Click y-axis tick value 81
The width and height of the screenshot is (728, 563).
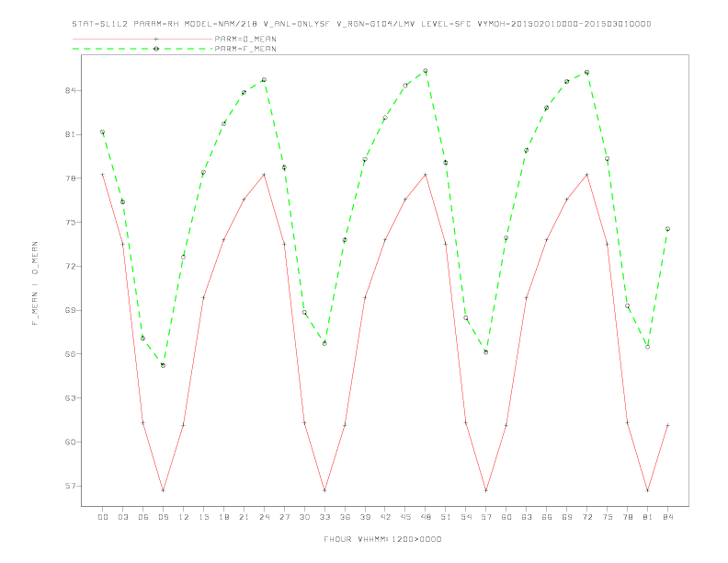coord(71,134)
